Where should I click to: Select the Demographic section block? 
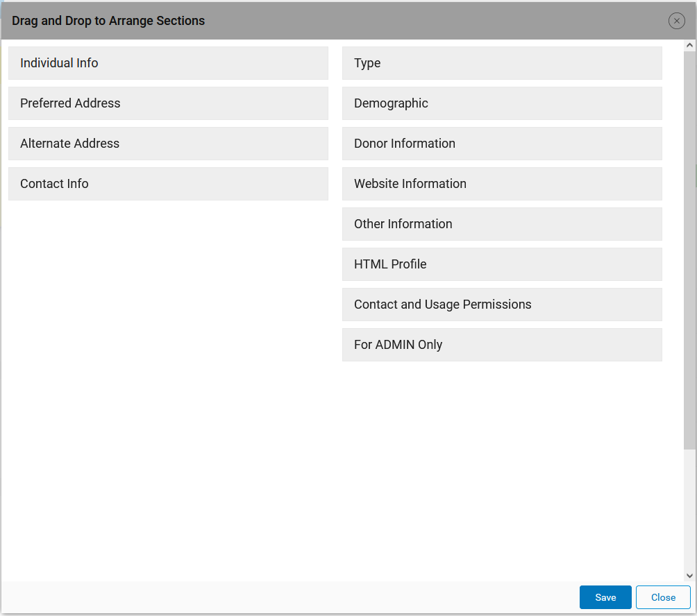pos(502,103)
